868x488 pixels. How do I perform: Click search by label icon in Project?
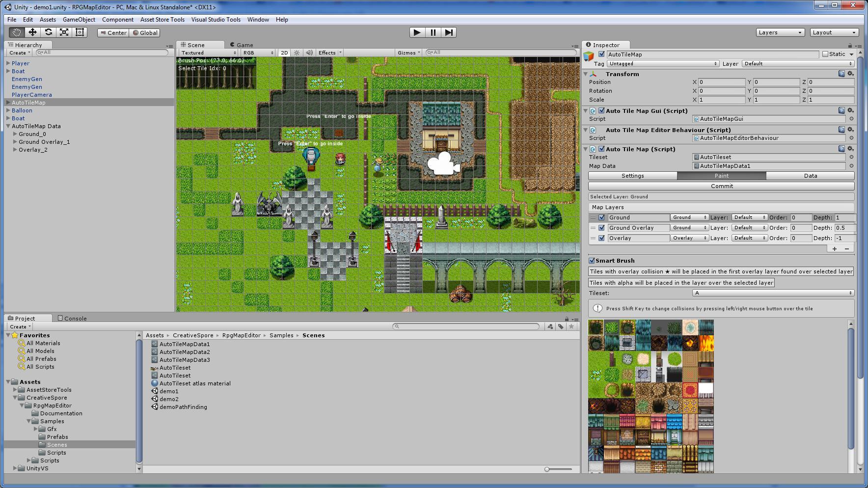[x=561, y=326]
